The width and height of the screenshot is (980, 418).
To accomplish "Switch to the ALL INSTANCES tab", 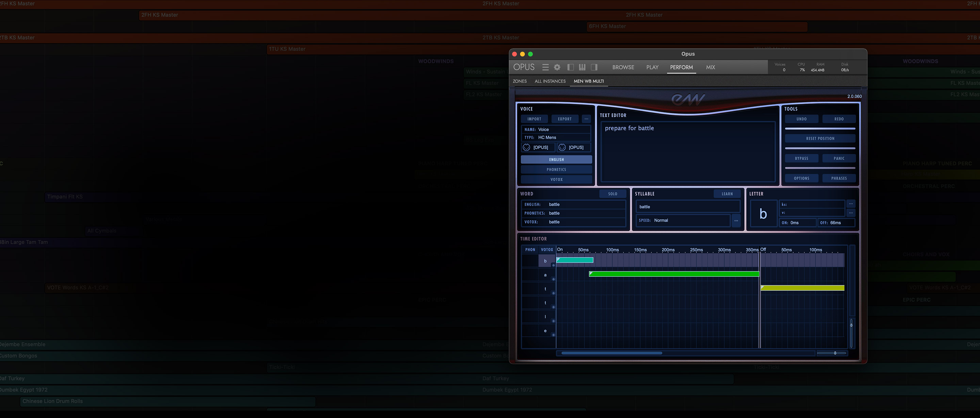I will coord(550,81).
